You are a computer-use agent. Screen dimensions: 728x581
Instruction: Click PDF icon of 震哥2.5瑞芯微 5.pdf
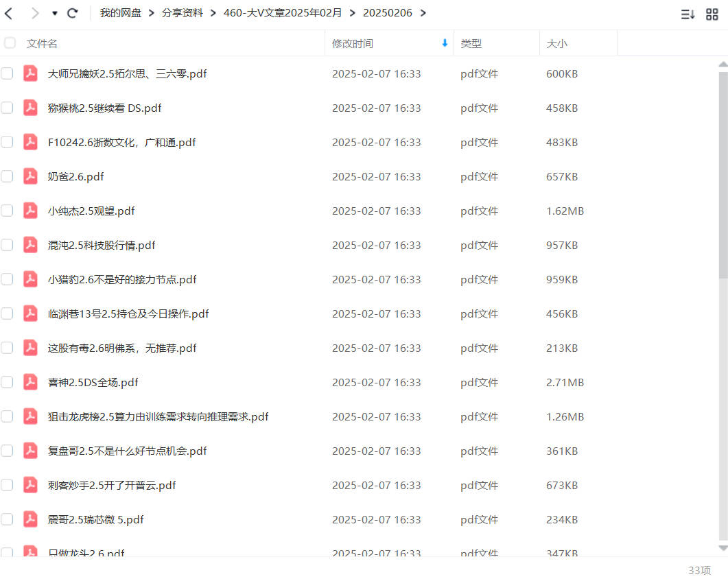point(31,520)
